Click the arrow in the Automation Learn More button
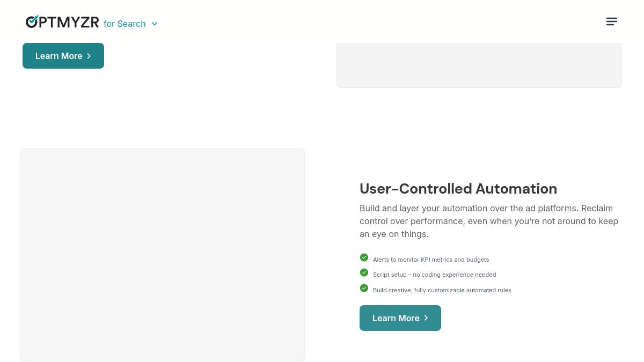 426,318
